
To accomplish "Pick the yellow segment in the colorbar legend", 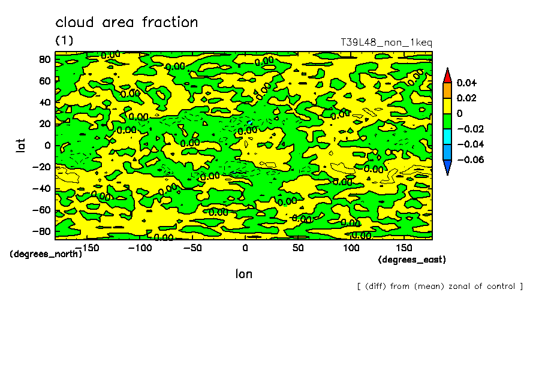I will [447, 106].
